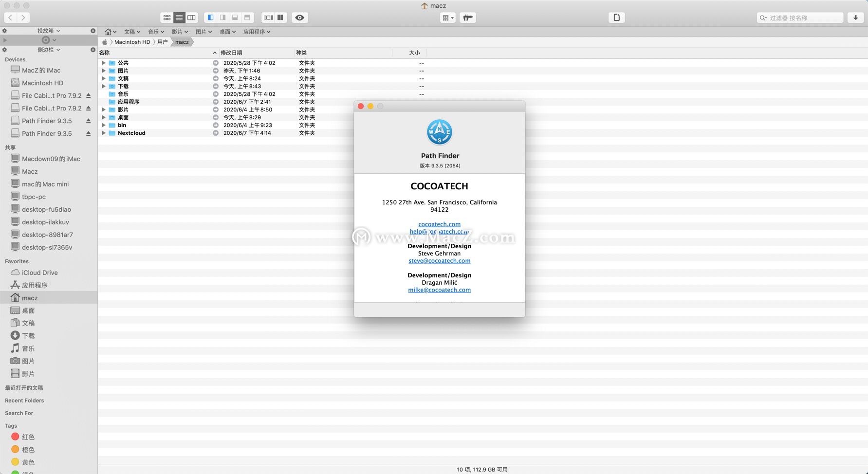This screenshot has height=474, width=868.
Task: Switch to icon view
Action: (167, 18)
